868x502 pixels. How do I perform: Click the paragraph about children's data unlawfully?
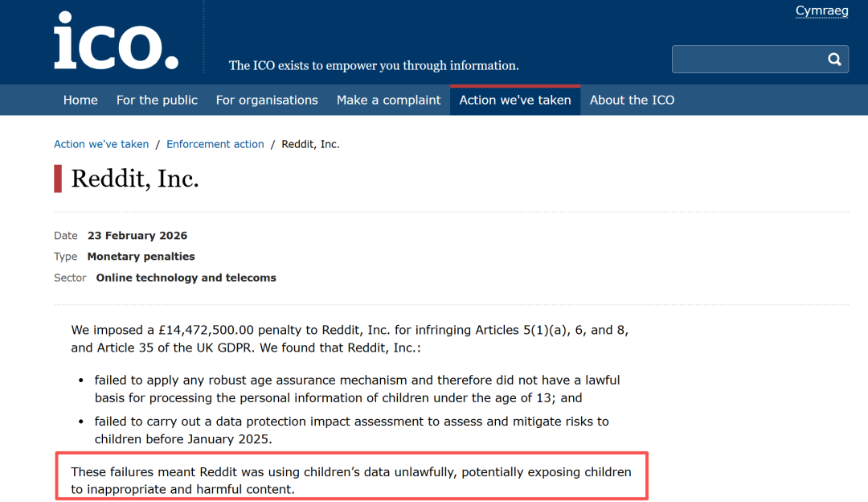(x=351, y=480)
